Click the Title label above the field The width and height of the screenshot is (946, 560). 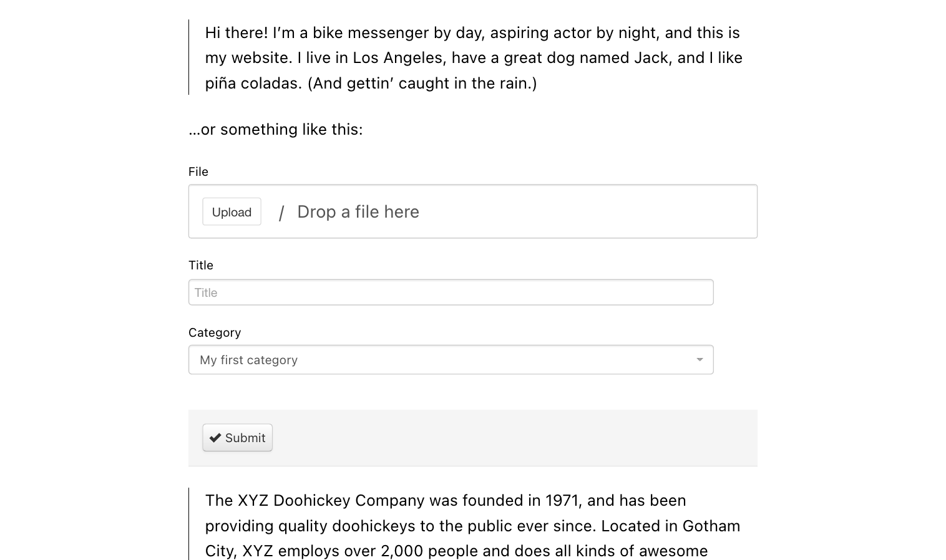201,265
